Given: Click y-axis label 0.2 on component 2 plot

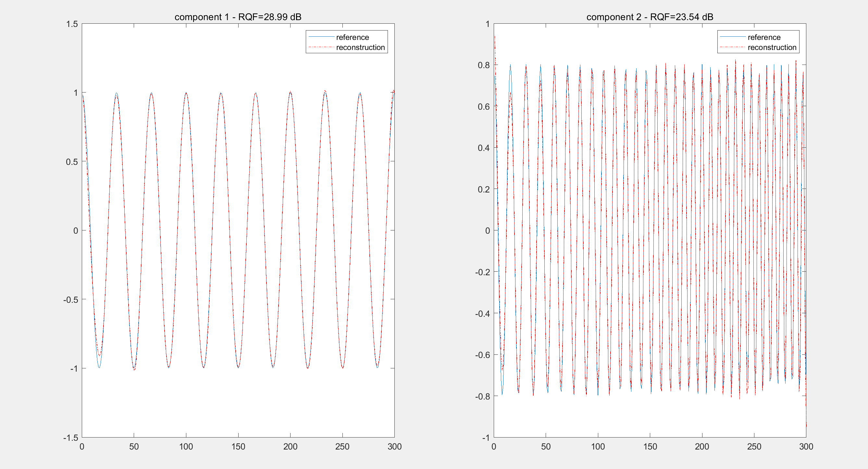Looking at the screenshot, I should (484, 189).
